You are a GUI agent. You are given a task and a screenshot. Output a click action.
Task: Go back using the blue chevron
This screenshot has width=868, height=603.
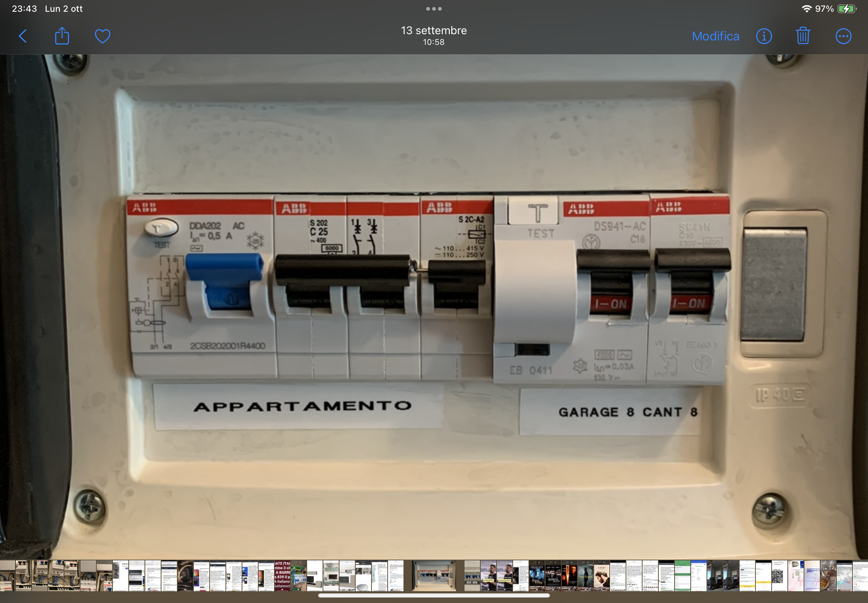[x=23, y=36]
